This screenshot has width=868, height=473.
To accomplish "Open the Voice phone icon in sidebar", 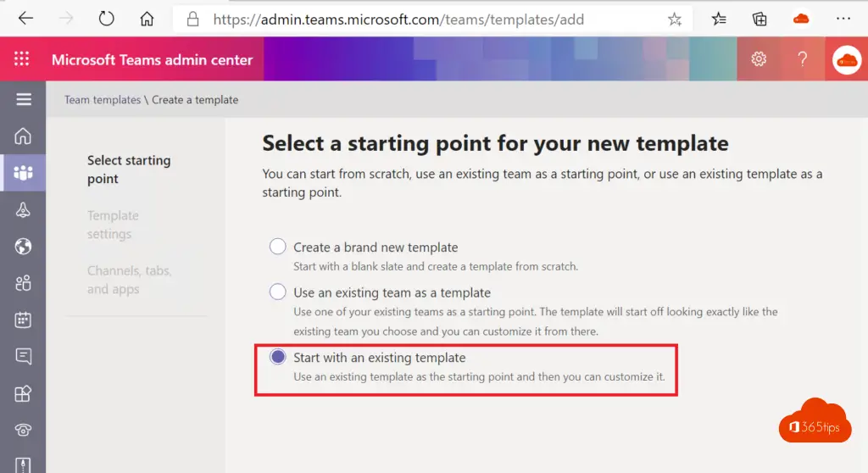I will [x=23, y=430].
